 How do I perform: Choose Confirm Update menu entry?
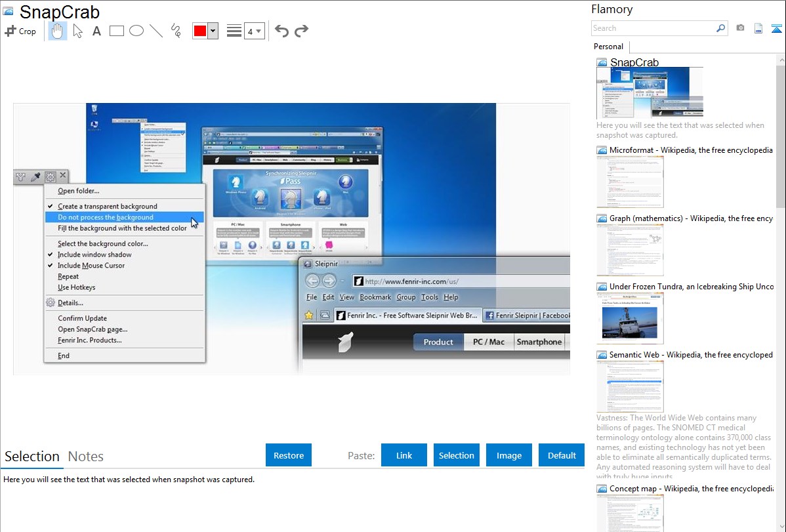pos(124,318)
